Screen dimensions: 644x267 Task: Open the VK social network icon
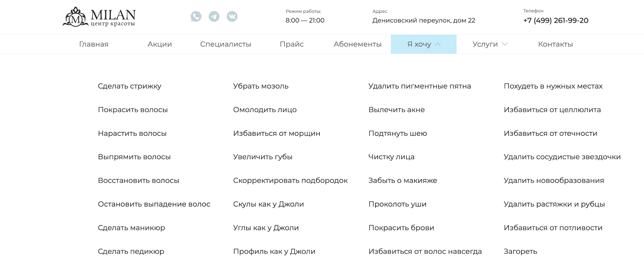point(232,16)
